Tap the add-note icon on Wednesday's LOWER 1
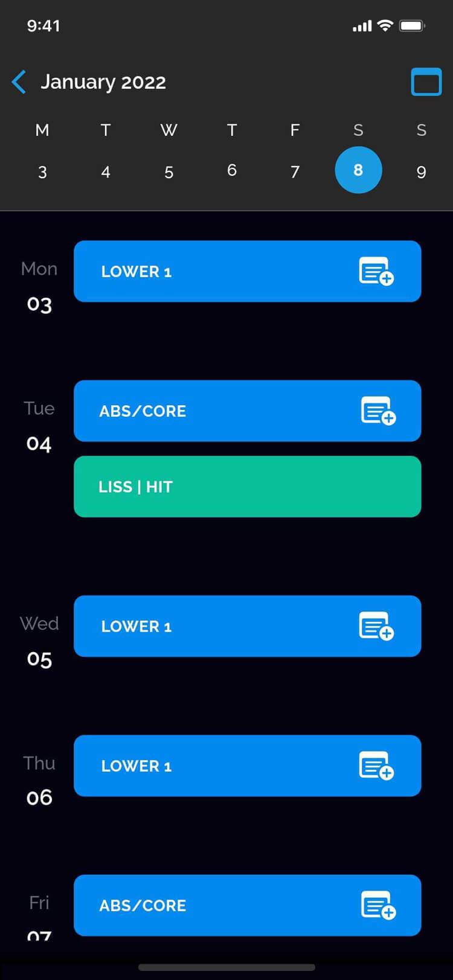 (376, 626)
